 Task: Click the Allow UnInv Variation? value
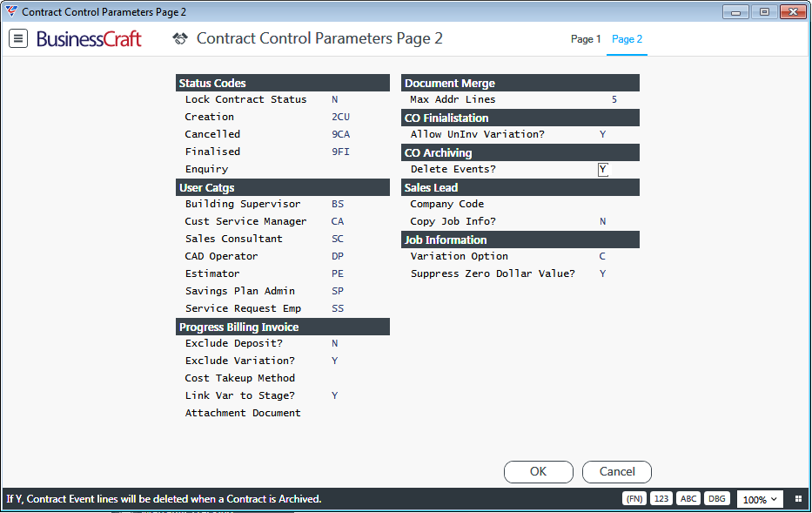(x=603, y=134)
